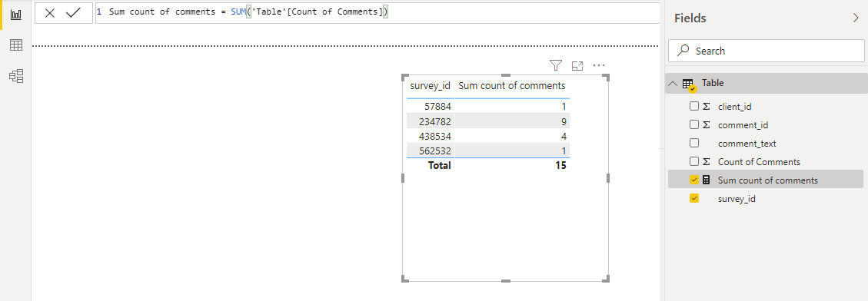Viewport: 868px width, 301px height.
Task: Click cell 57884 in the table
Action: pos(438,106)
